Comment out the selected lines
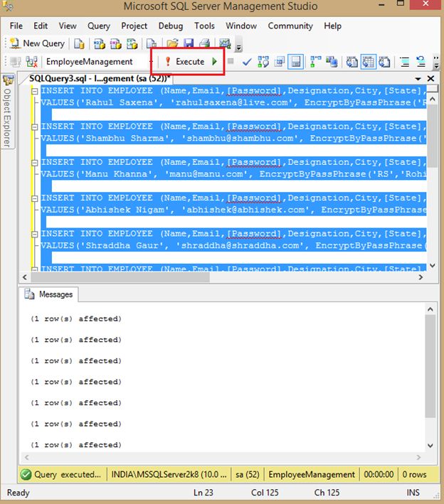 [x=404, y=61]
